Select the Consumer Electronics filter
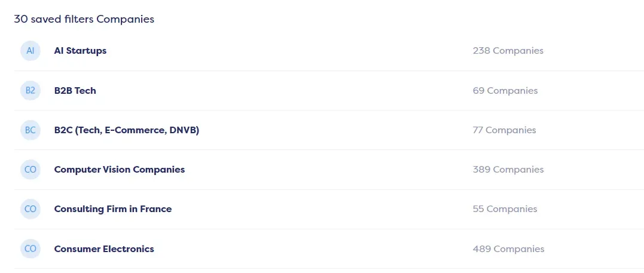 [104, 249]
